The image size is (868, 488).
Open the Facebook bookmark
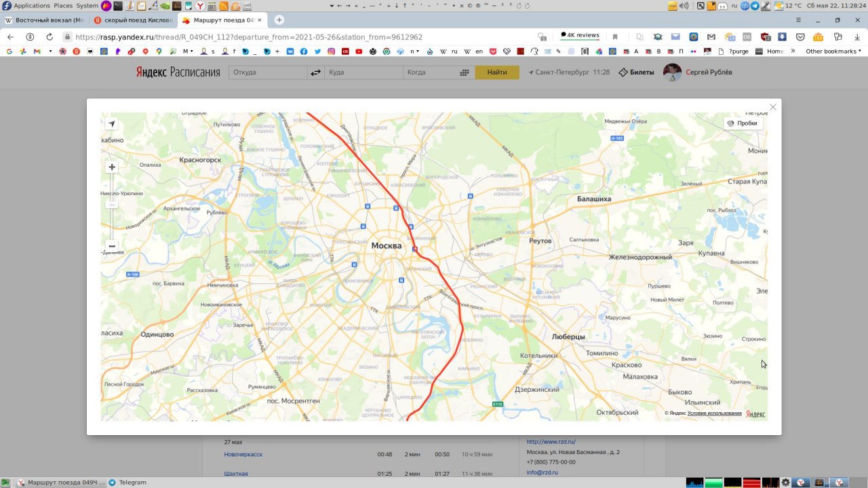click(303, 52)
